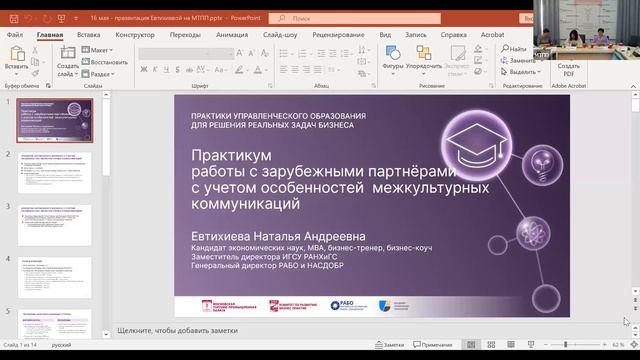This screenshot has height=360, width=640.
Task: Toggle underline Ч formatting
Action: click(167, 70)
